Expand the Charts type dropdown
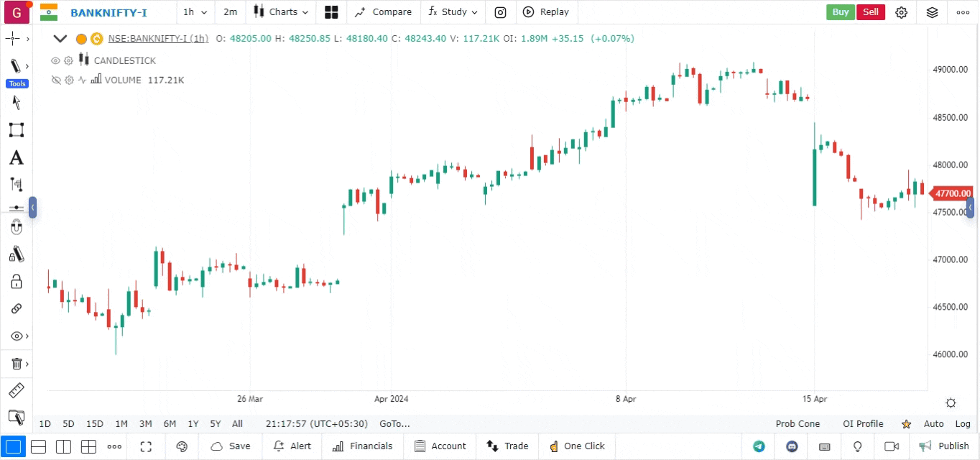The image size is (980, 460). click(x=282, y=12)
